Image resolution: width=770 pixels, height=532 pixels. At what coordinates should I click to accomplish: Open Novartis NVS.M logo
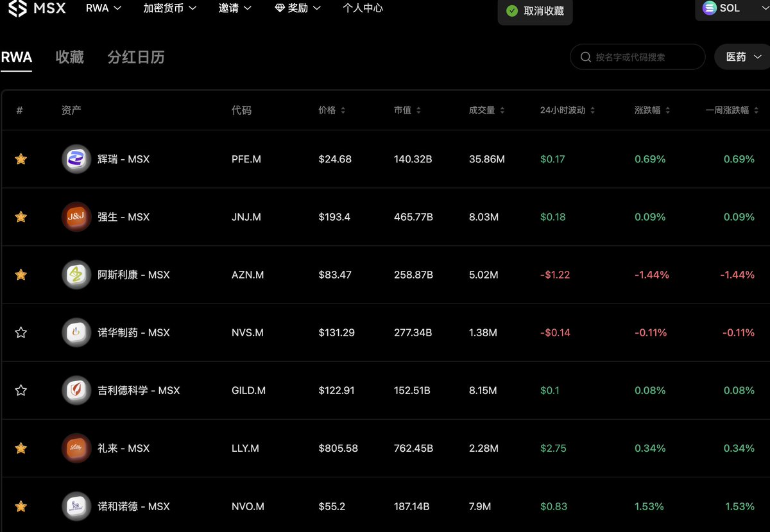tap(76, 332)
